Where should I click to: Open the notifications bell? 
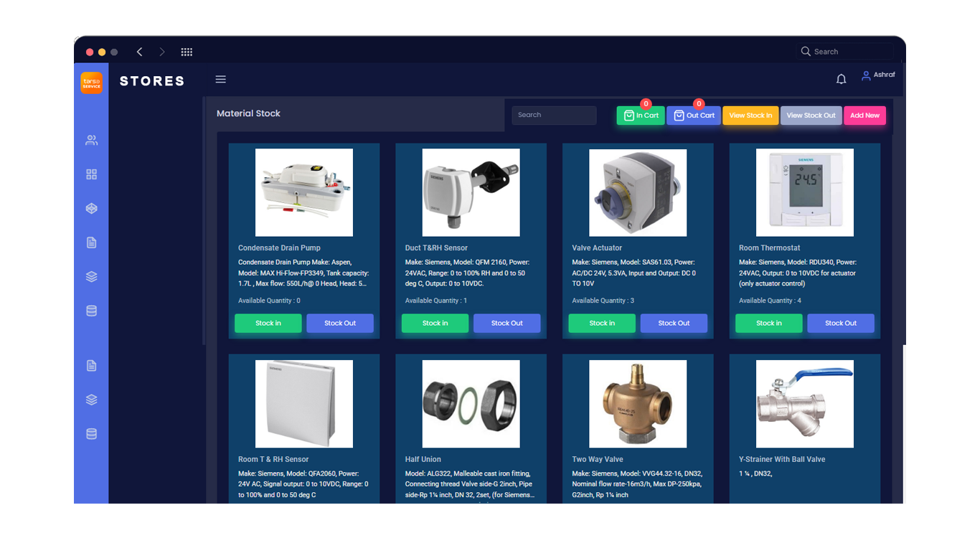point(841,79)
